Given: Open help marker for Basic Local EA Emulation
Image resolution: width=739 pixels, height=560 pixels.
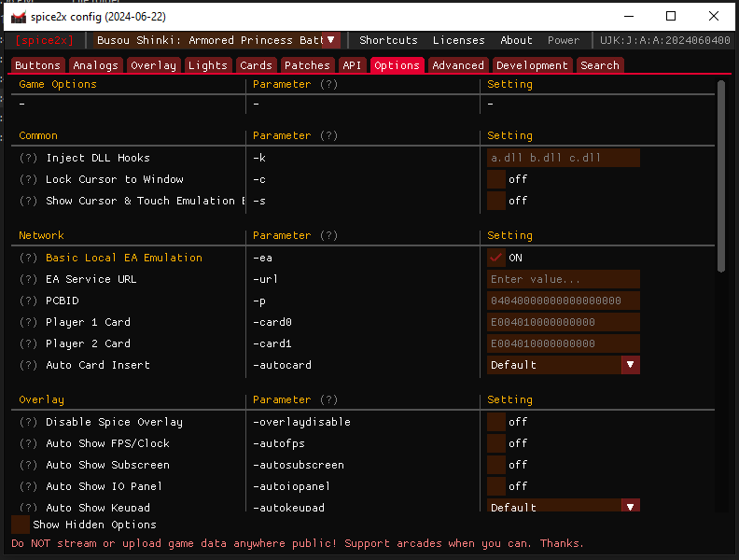Looking at the screenshot, I should point(28,258).
